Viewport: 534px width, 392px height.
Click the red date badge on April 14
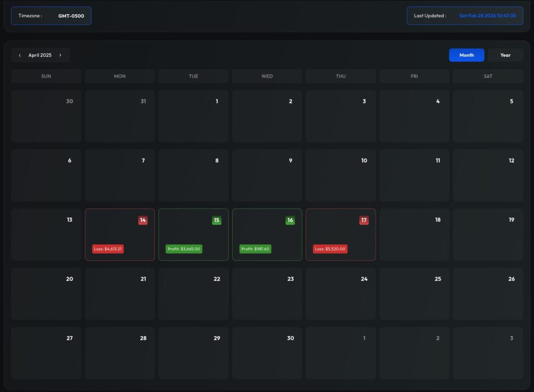pos(142,220)
